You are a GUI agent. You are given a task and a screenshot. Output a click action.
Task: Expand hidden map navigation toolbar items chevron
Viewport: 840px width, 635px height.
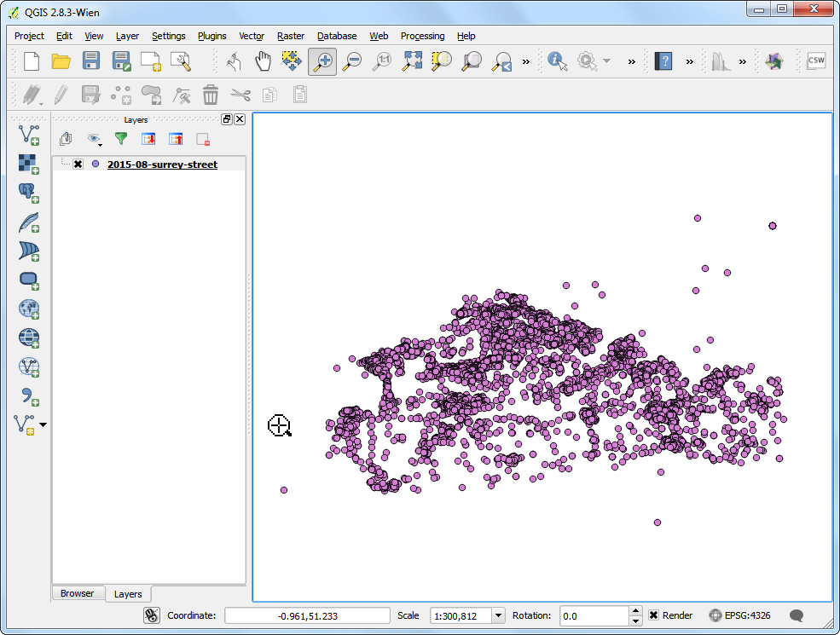[526, 61]
